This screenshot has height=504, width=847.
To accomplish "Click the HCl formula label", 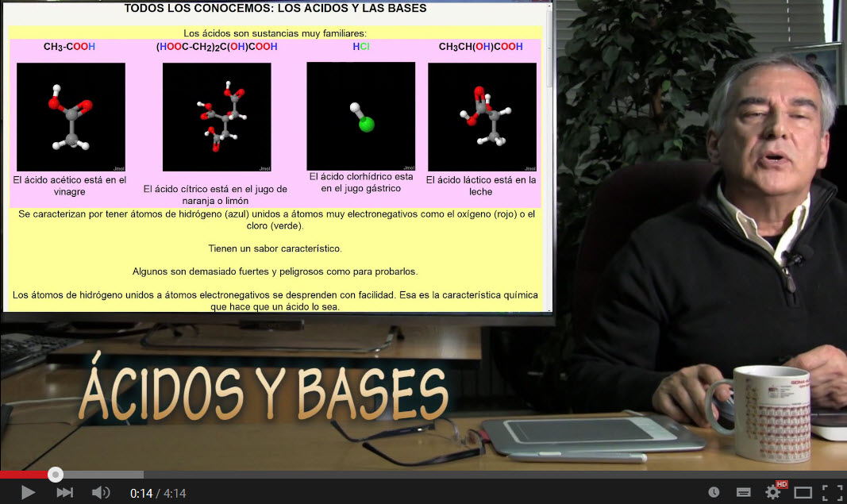I will 361,47.
